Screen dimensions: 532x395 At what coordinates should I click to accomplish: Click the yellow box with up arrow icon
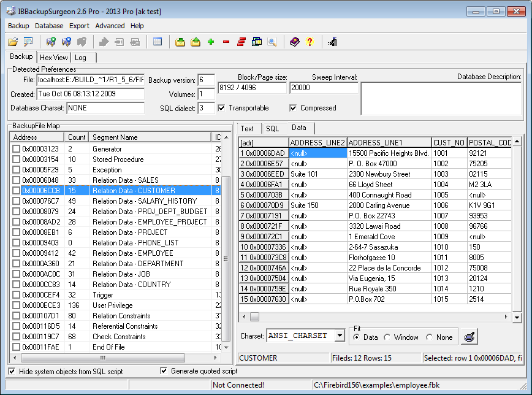(196, 42)
